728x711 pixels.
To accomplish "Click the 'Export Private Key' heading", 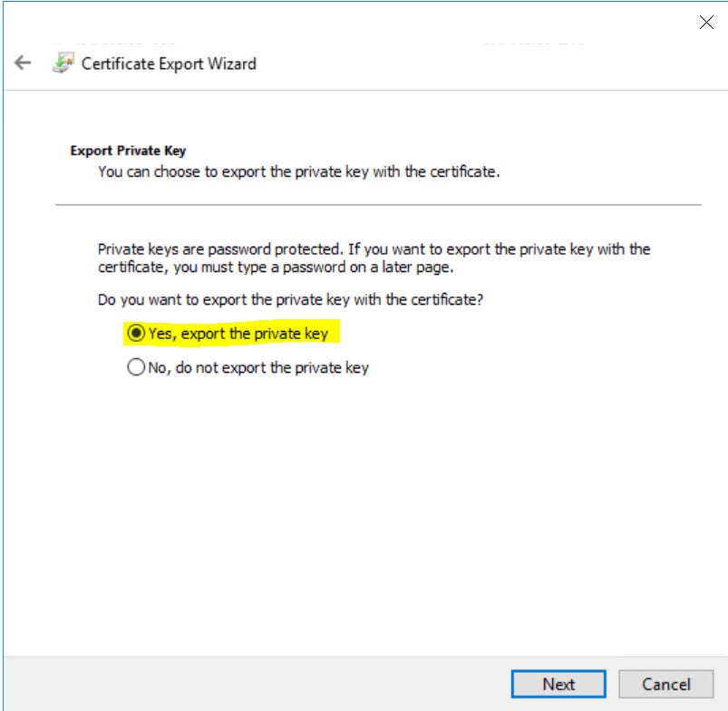I will [x=128, y=151].
